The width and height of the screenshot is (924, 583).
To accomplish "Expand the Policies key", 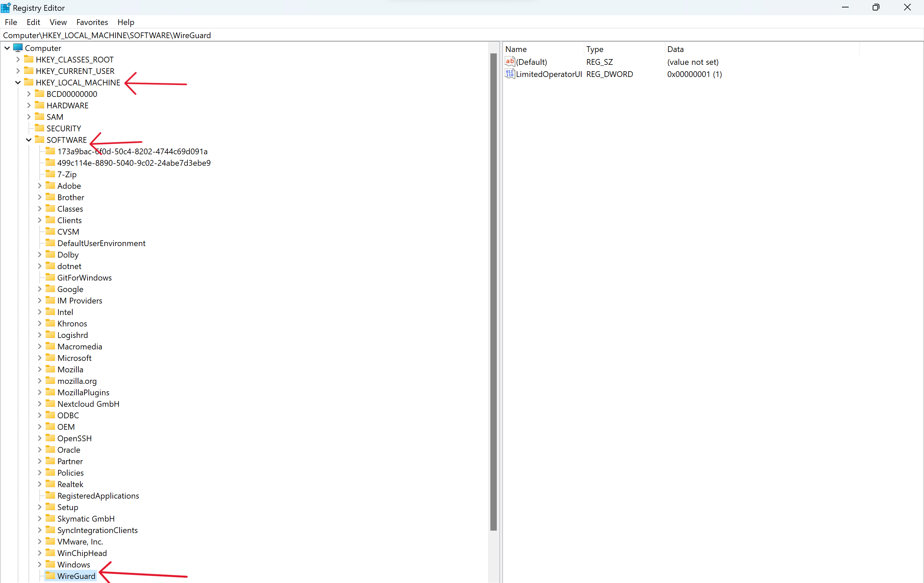I will click(x=39, y=473).
